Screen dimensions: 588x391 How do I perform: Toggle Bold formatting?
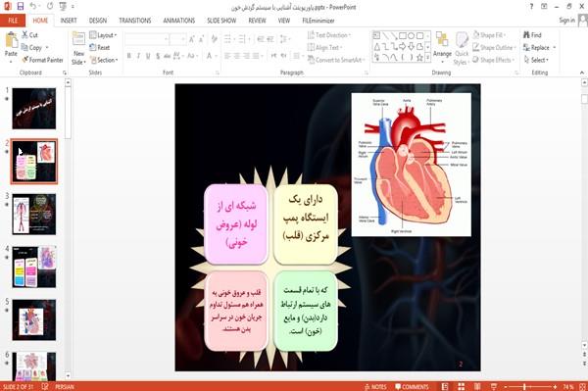tap(129, 56)
